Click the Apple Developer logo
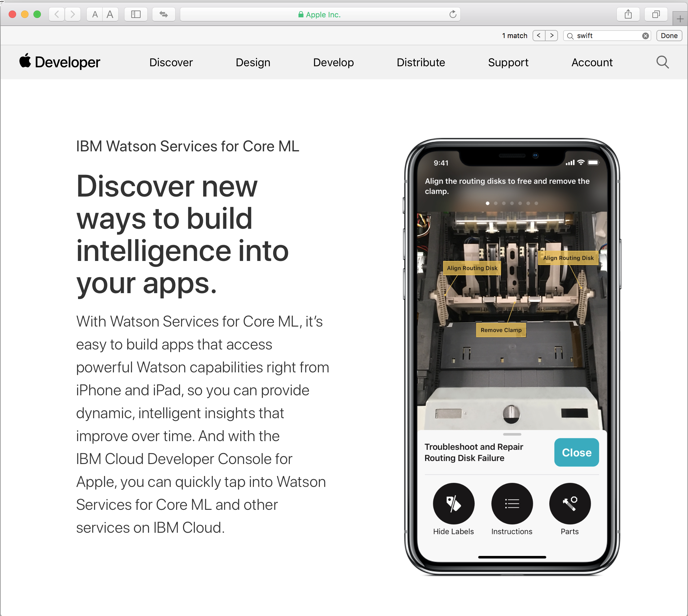 (59, 62)
